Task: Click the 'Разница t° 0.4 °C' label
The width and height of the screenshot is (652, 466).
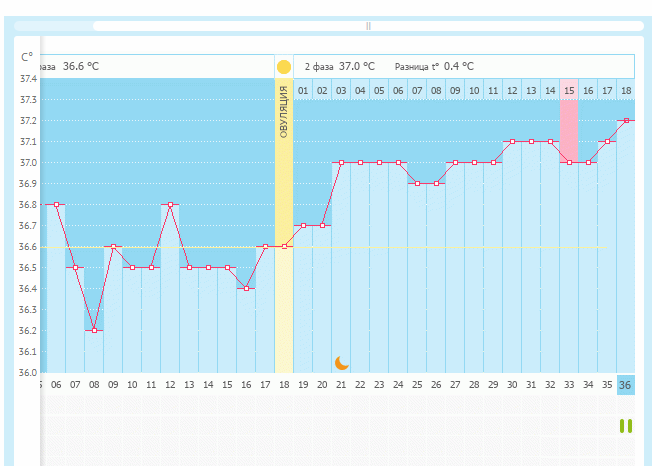Action: click(x=434, y=67)
